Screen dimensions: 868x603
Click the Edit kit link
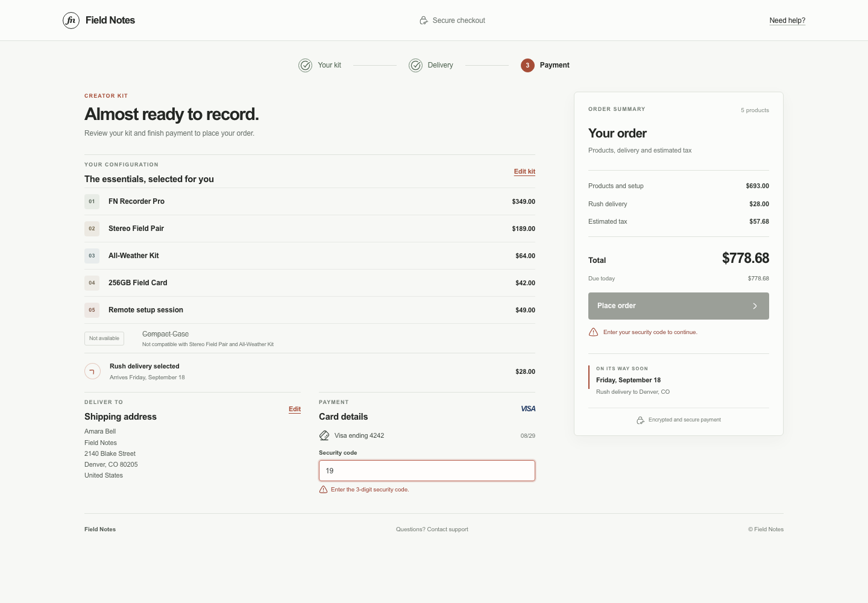pos(524,171)
